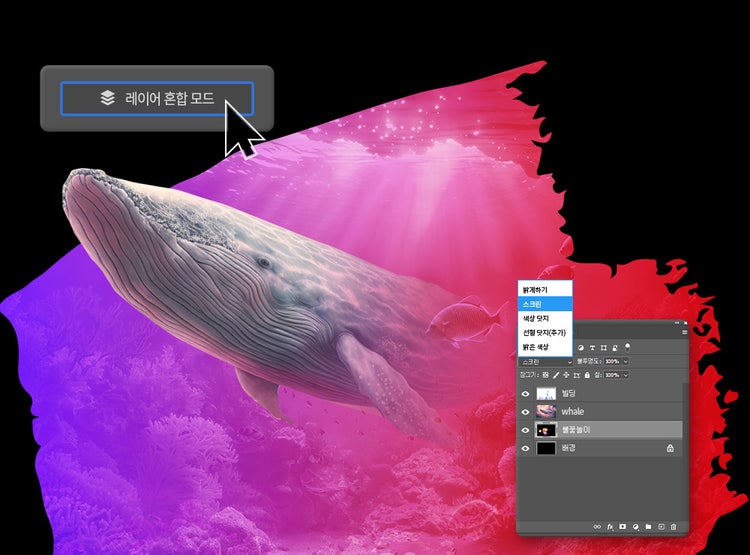Lock artboard nesting icon

pyautogui.click(x=577, y=375)
